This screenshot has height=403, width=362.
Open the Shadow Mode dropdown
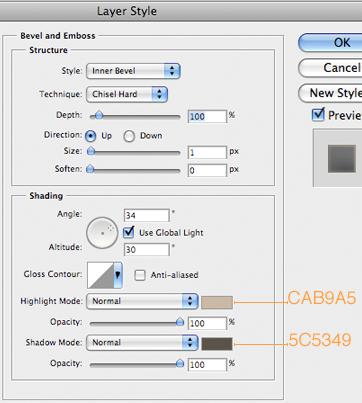click(x=142, y=343)
